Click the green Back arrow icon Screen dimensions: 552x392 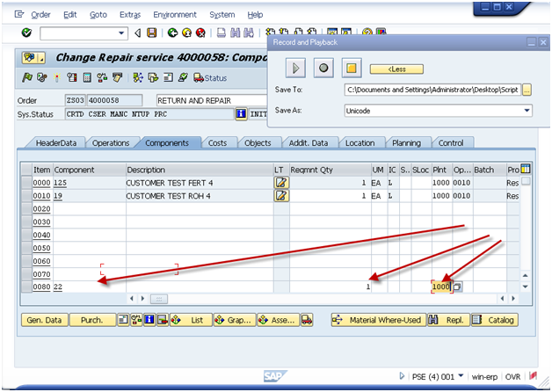[172, 33]
